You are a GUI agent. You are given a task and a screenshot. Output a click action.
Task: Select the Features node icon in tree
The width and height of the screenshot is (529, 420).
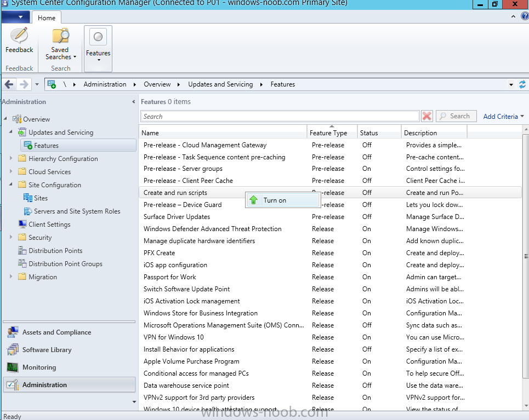pos(28,145)
